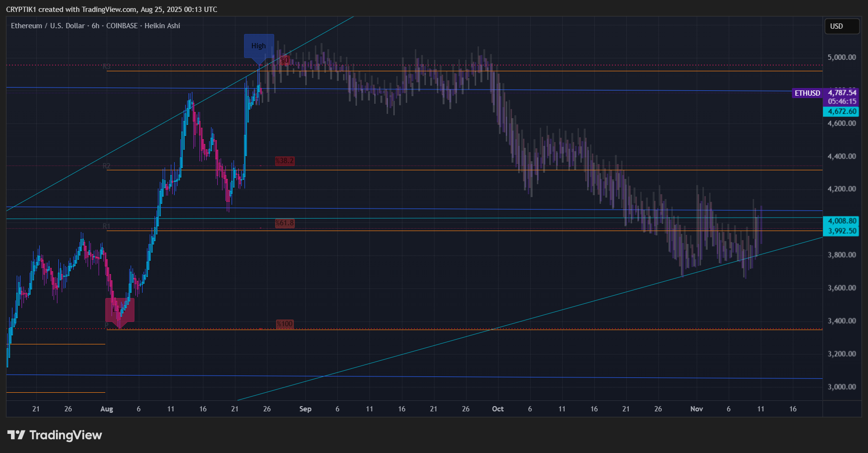Screen dimensions: 868x453
Task: Select the %100 Fibonacci level label
Action: click(x=285, y=324)
